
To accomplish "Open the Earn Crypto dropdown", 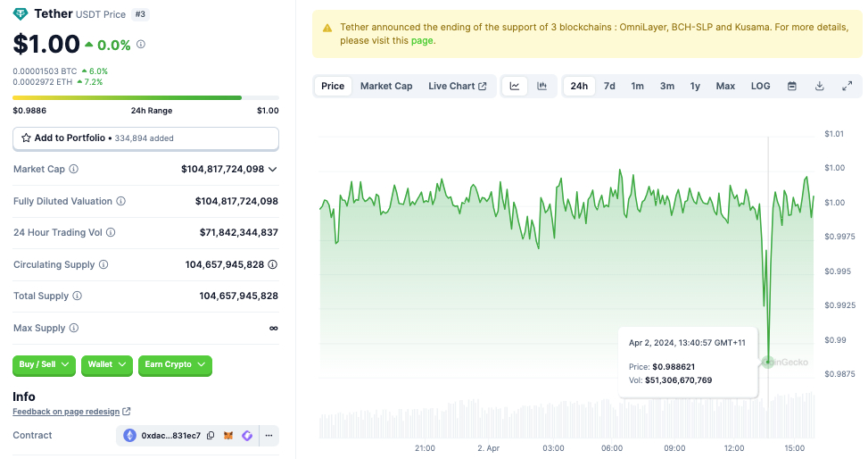I will (x=175, y=364).
